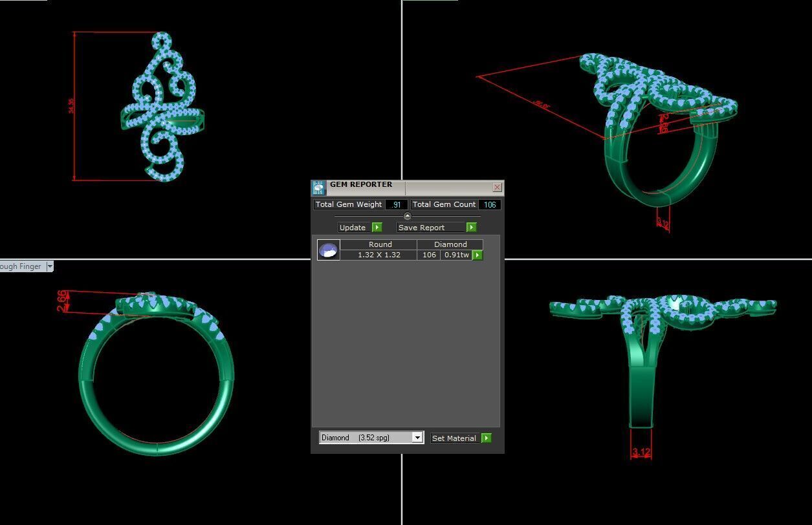Click the Gem Reporter panel icon
The height and width of the screenshot is (525, 812).
coord(318,188)
